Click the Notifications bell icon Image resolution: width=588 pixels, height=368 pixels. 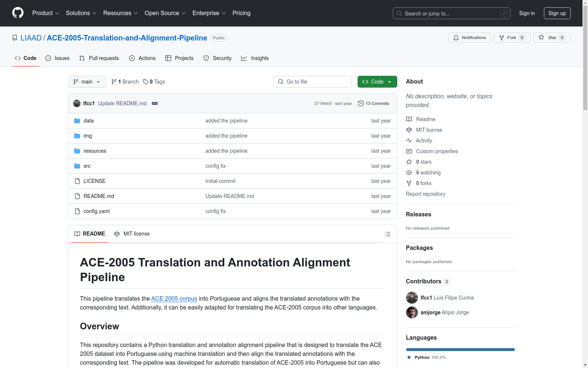[456, 38]
